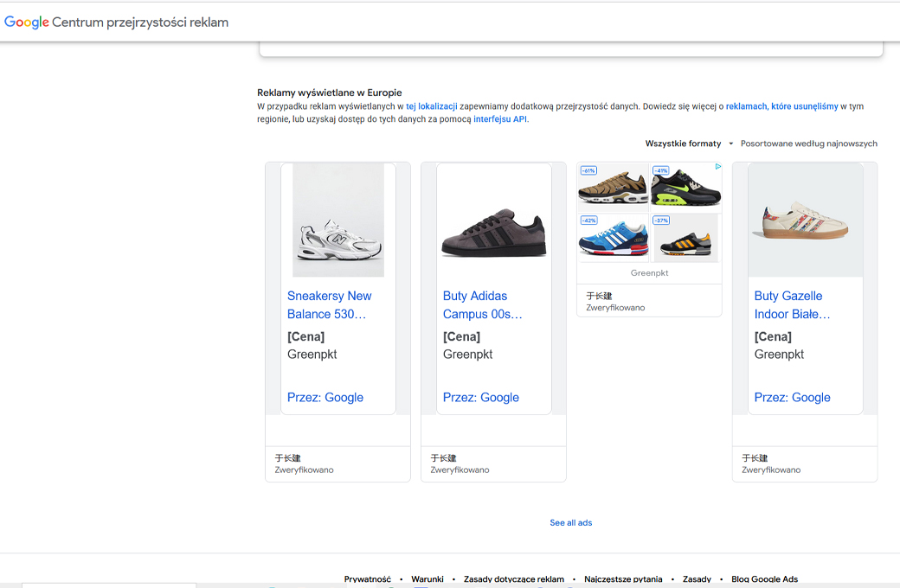The height and width of the screenshot is (588, 900).
Task: Click Zweryfikowano under the New Balance ad
Action: [x=304, y=470]
